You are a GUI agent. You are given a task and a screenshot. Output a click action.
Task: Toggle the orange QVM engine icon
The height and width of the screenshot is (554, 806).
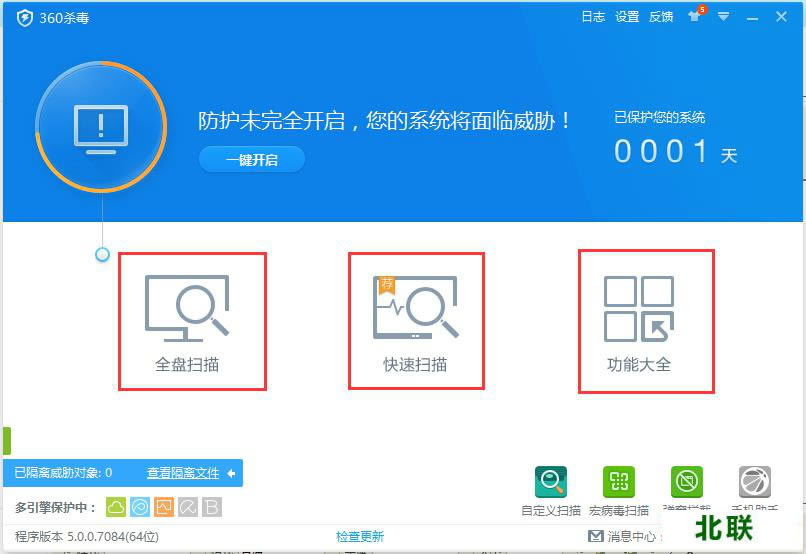click(x=164, y=507)
